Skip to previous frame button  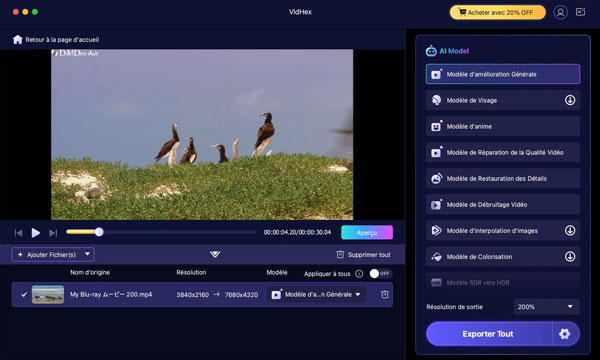pos(18,233)
